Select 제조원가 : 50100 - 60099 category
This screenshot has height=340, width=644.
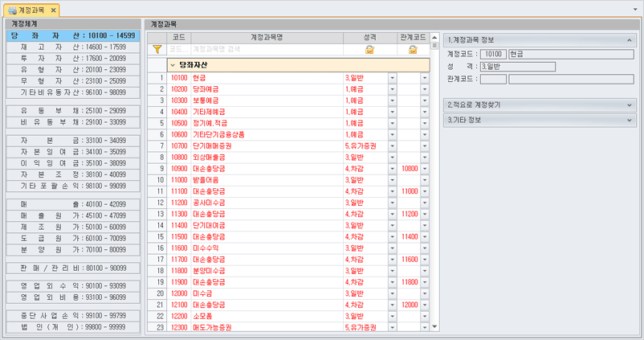point(73,227)
